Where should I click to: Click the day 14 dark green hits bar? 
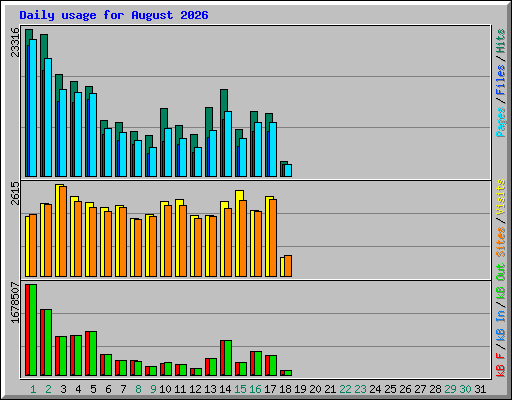pyautogui.click(x=224, y=100)
